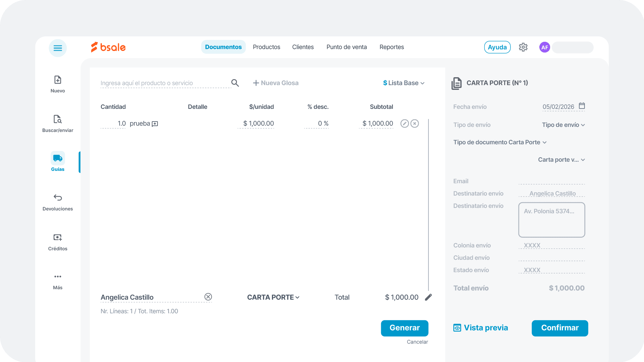The width and height of the screenshot is (644, 362).
Task: Open the Tipo de envío dropdown
Action: 563,125
